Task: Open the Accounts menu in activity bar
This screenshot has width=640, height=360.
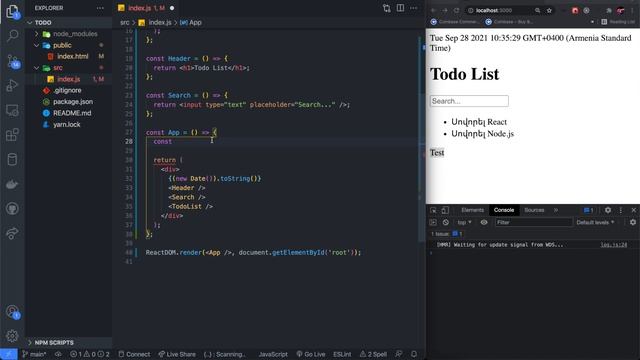Action: [x=12, y=312]
